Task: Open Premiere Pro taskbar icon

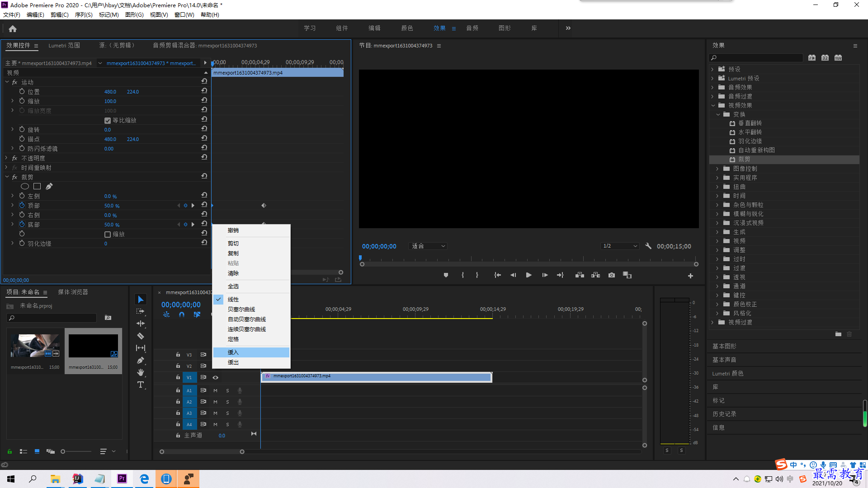Action: (x=122, y=479)
